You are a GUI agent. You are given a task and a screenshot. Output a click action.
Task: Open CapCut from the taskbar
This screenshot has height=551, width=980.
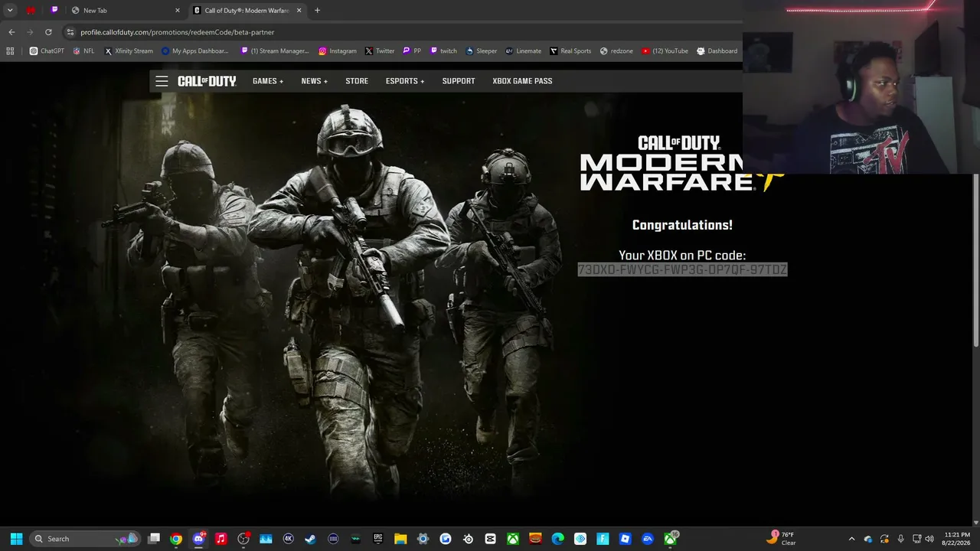[491, 539]
